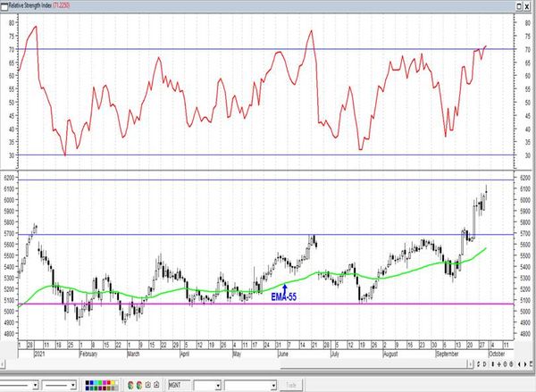Click the first red-green globe icon

click(130, 385)
